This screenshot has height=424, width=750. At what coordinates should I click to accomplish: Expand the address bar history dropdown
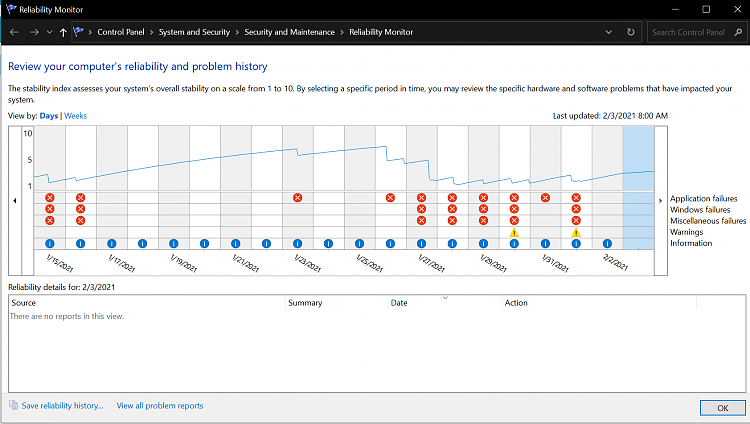pos(608,32)
